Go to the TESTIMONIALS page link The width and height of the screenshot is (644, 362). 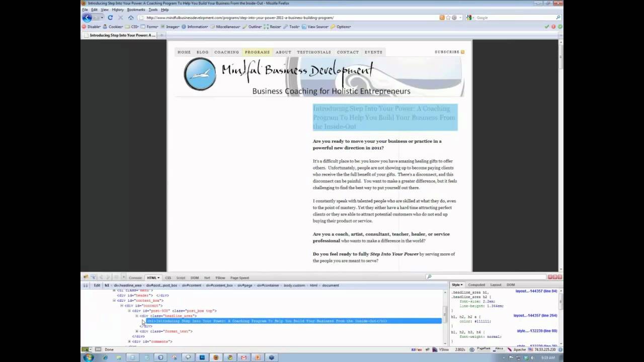(x=314, y=52)
